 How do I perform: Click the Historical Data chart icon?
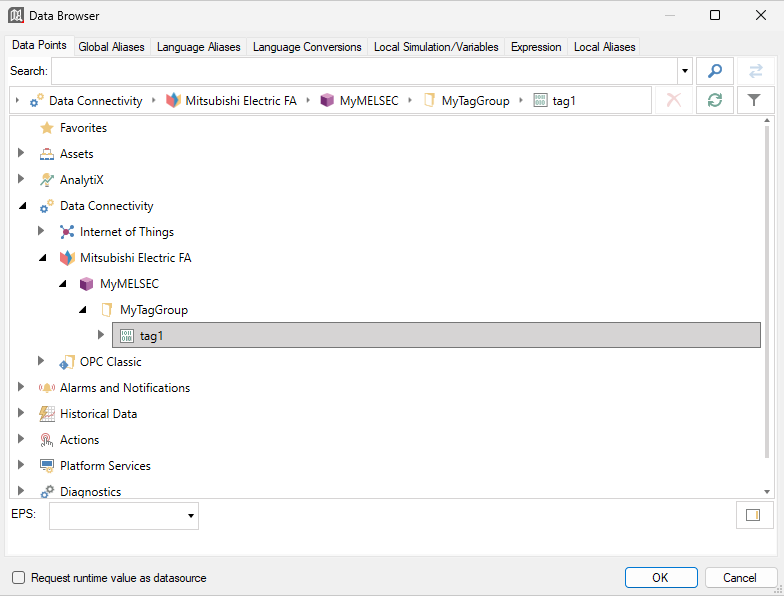click(x=47, y=414)
